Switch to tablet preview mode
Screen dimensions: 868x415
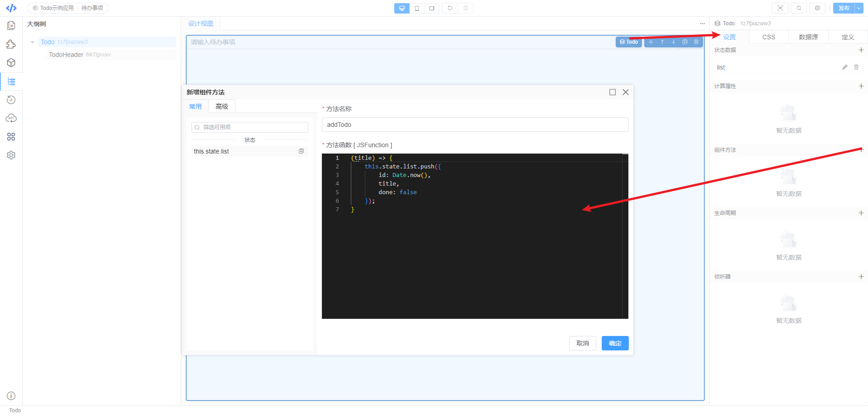click(x=432, y=8)
